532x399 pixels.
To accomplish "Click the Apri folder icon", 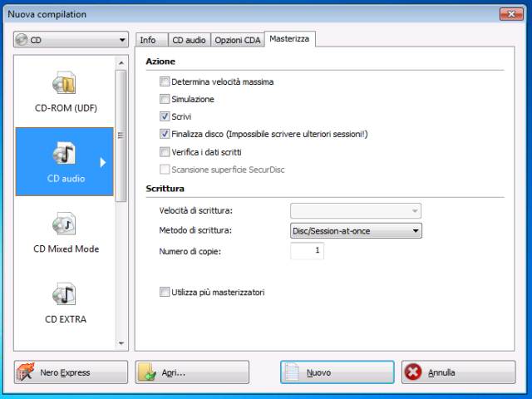I will [148, 372].
